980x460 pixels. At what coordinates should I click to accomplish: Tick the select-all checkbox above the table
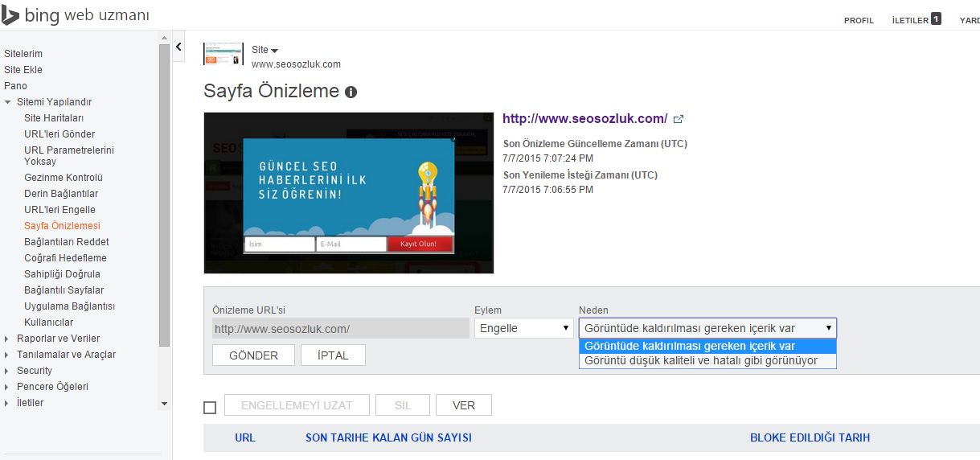click(x=210, y=407)
